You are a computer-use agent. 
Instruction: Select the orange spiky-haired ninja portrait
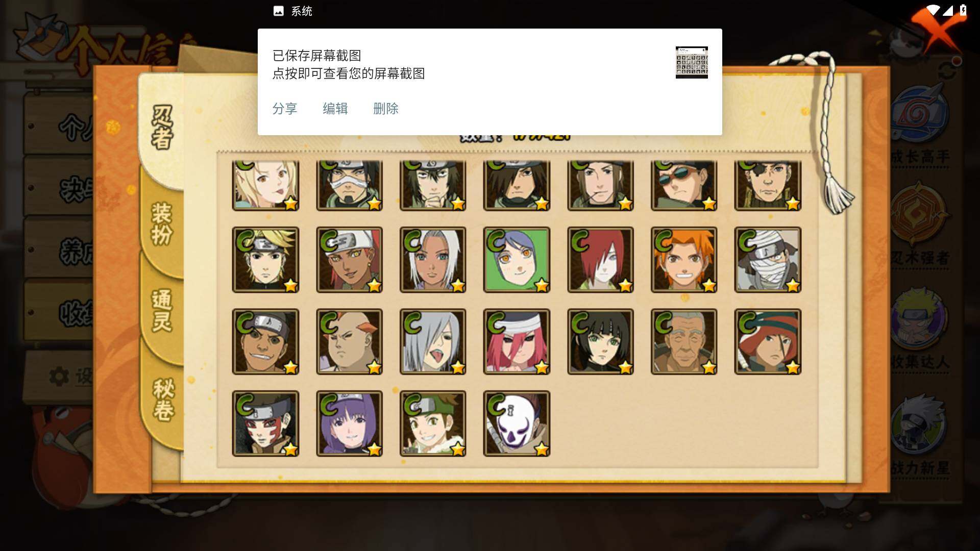pyautogui.click(x=684, y=260)
